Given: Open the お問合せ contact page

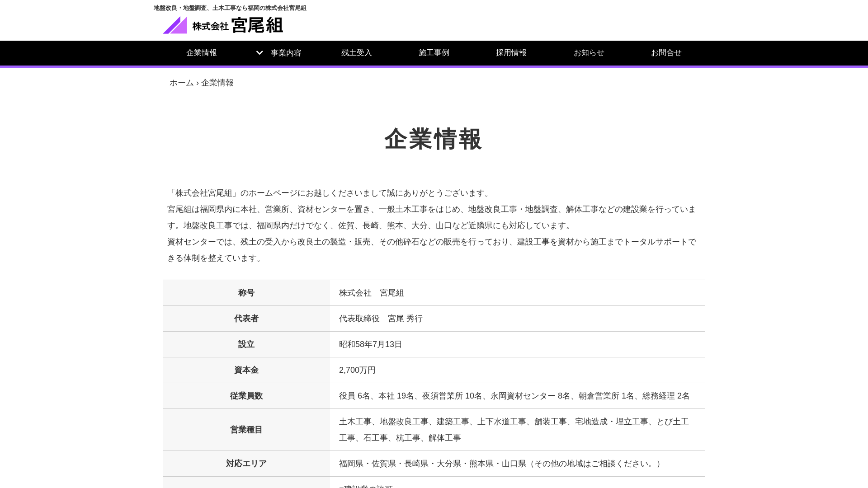Looking at the screenshot, I should coord(666,53).
